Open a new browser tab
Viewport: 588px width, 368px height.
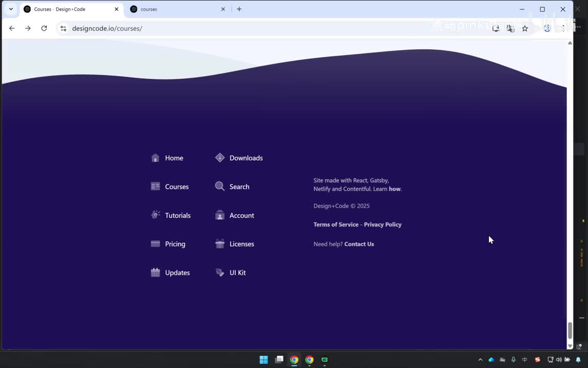click(239, 9)
